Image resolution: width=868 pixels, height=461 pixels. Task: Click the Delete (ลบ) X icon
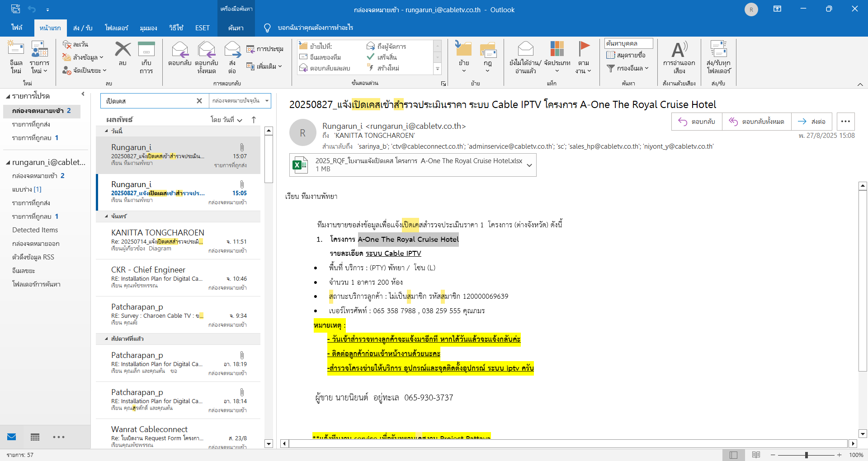tap(123, 50)
